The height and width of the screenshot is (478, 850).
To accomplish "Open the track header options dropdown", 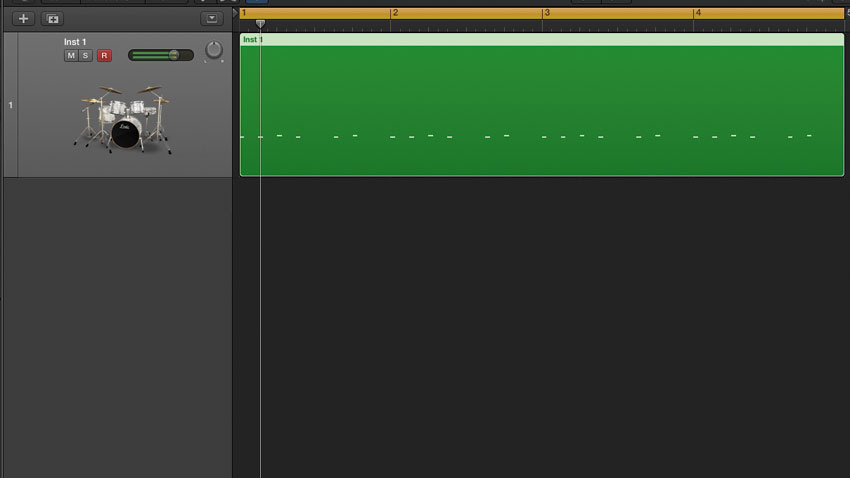I will click(x=211, y=18).
